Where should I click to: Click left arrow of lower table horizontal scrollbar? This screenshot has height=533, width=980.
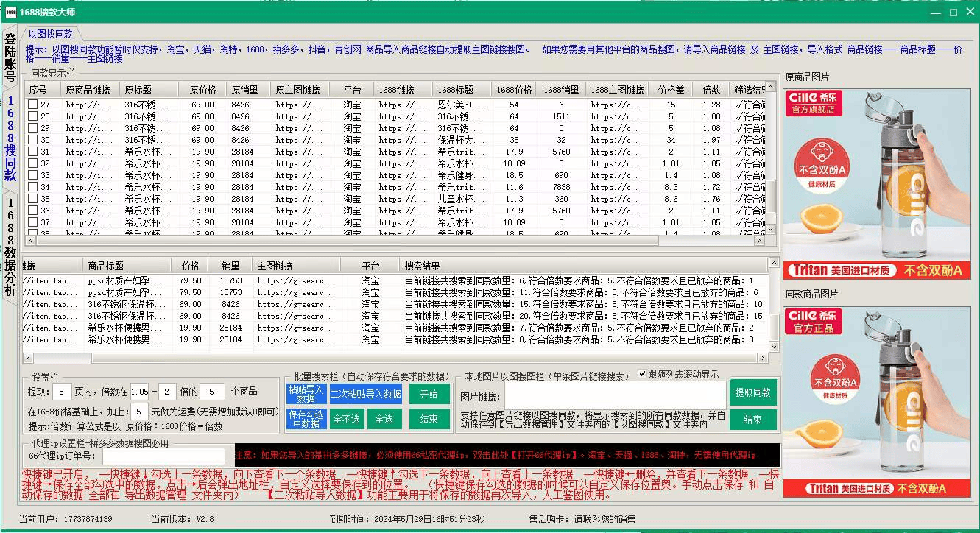tap(29, 359)
